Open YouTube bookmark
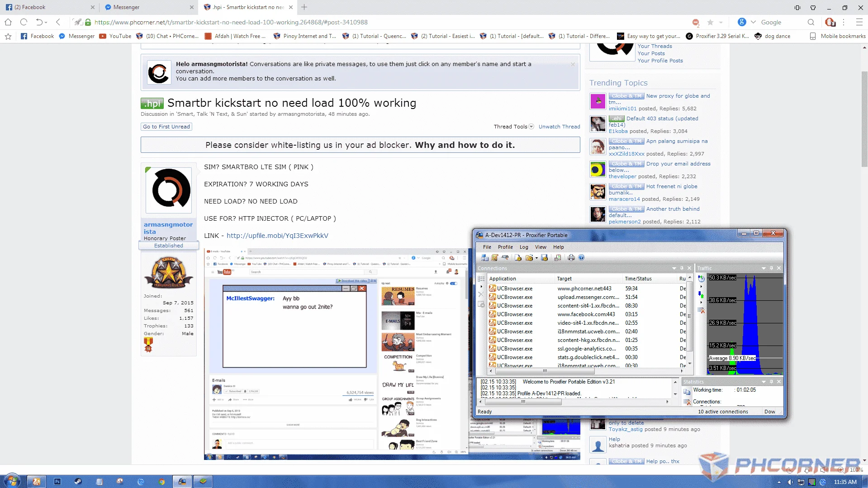868x488 pixels. click(x=115, y=36)
